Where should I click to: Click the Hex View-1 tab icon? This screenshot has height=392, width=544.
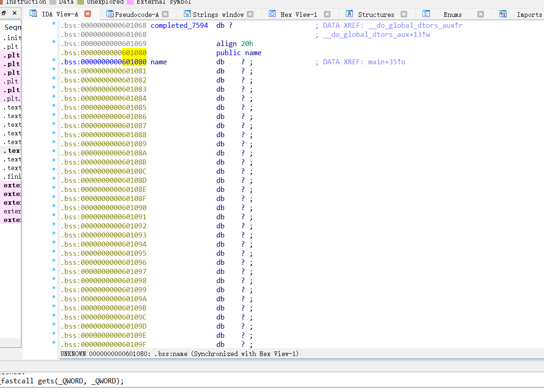click(x=272, y=14)
